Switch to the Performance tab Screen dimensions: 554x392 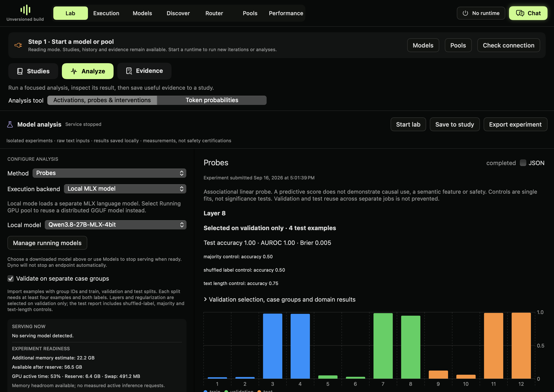point(286,13)
